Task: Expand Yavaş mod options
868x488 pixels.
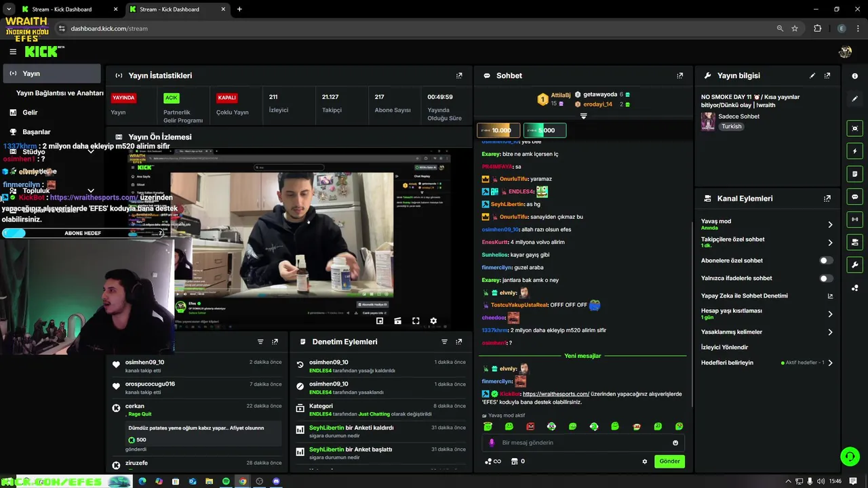Action: click(x=830, y=224)
